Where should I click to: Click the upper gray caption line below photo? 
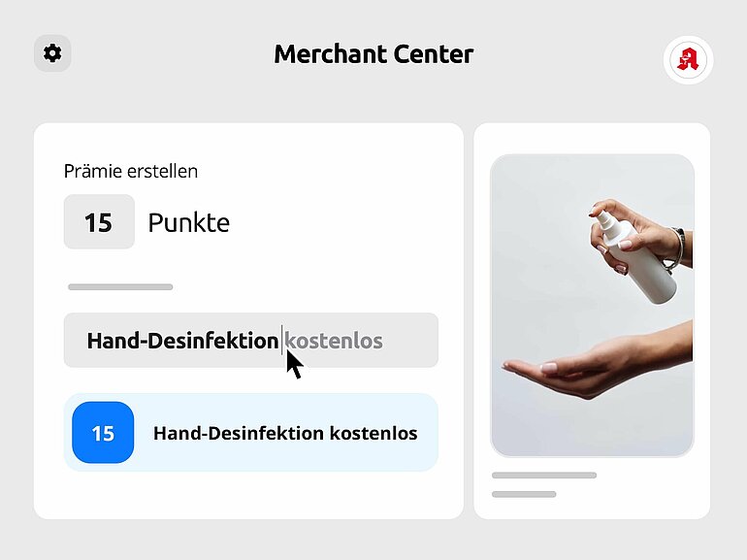click(544, 476)
